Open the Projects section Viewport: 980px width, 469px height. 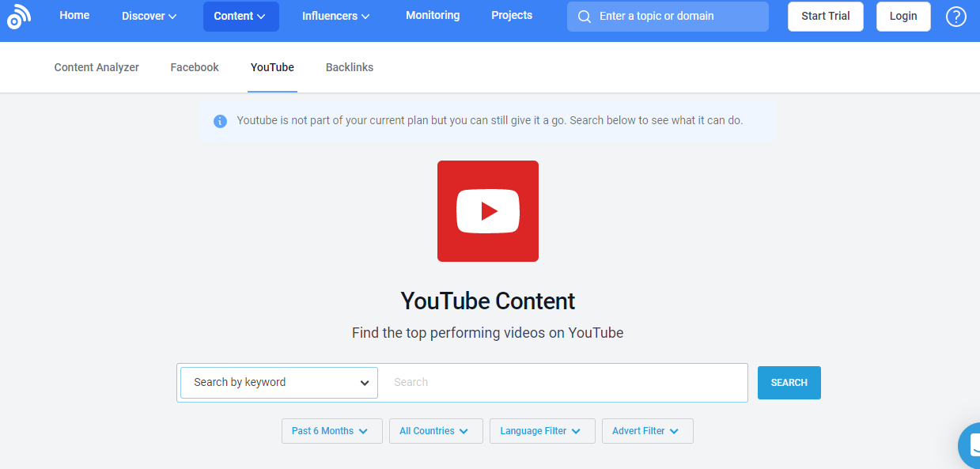pyautogui.click(x=512, y=15)
